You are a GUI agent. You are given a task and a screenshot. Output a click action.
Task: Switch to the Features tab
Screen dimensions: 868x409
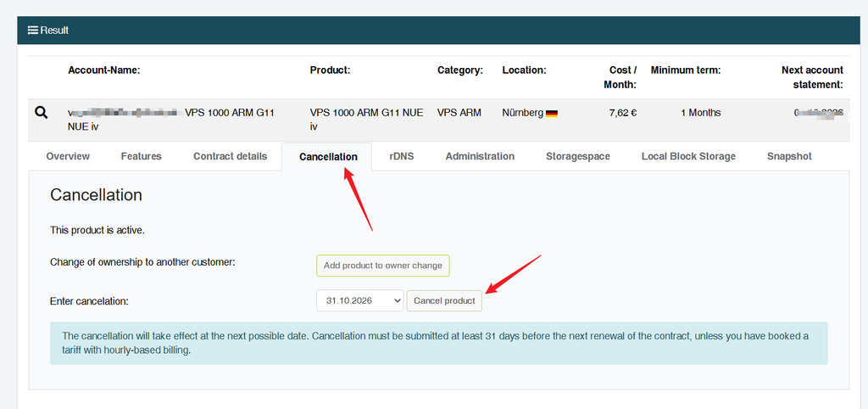tap(142, 156)
